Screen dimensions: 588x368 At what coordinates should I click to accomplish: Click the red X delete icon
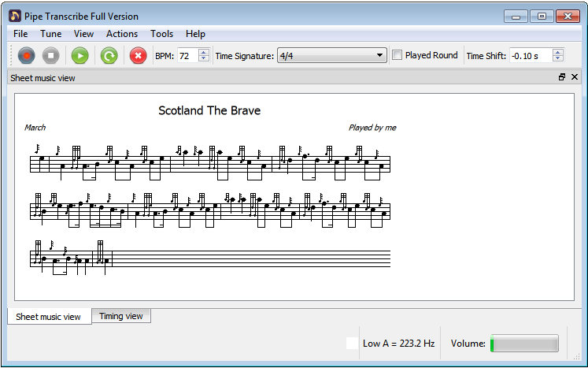click(x=138, y=55)
